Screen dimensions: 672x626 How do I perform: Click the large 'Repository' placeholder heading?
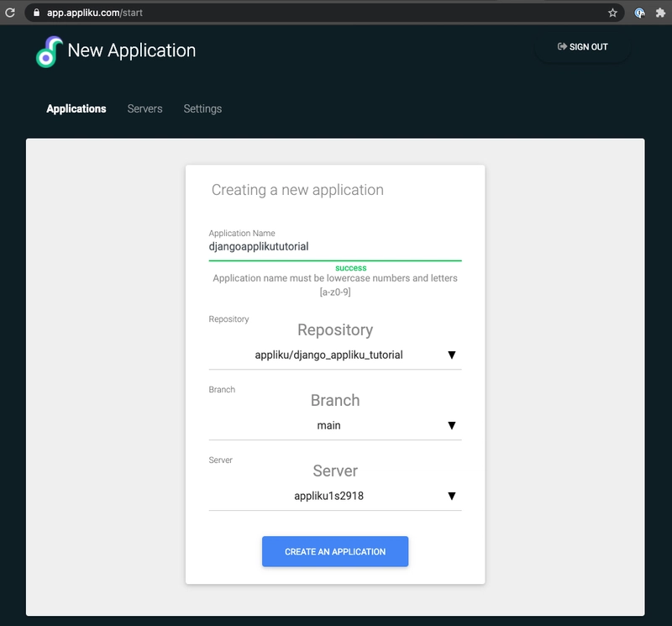pyautogui.click(x=335, y=330)
